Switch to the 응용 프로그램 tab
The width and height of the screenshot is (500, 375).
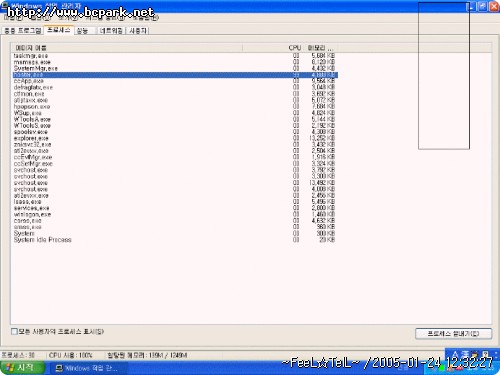pyautogui.click(x=22, y=31)
